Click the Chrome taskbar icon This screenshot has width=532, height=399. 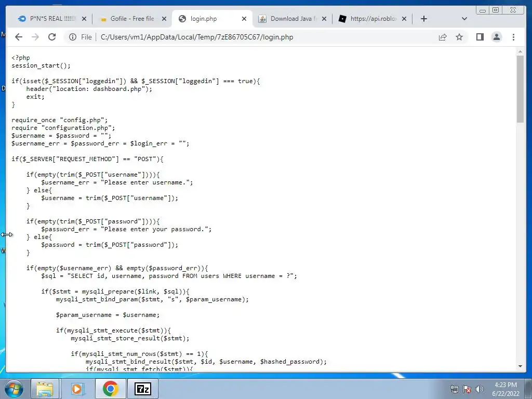click(x=110, y=389)
